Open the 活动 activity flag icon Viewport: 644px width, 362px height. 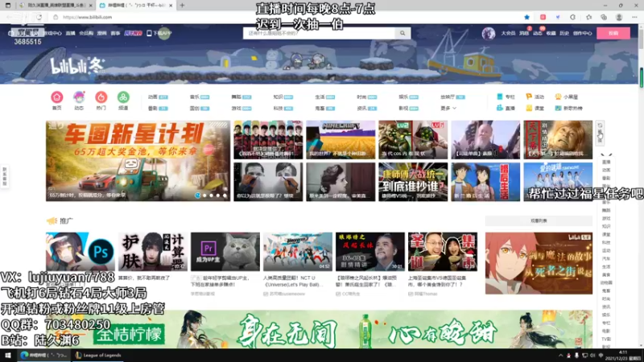click(535, 97)
